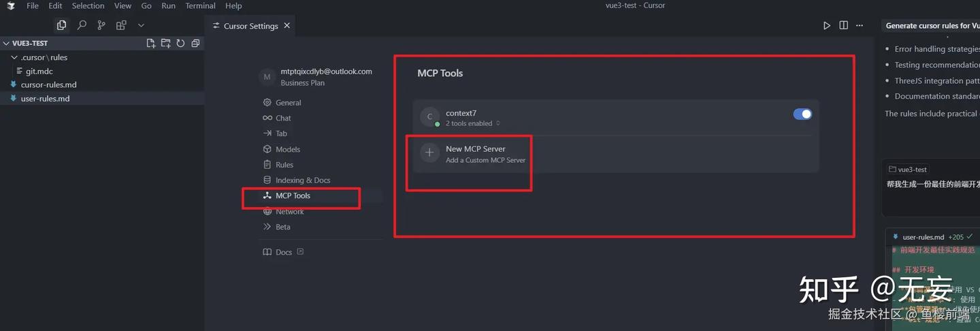
Task: Collapse the .cursor\rules folder
Action: (x=15, y=58)
